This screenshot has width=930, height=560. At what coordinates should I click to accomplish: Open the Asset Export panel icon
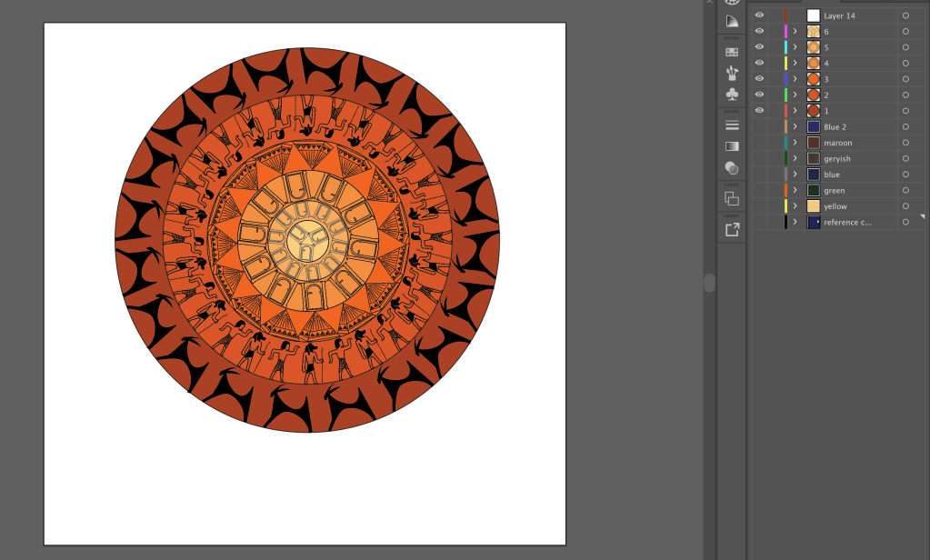(x=732, y=229)
